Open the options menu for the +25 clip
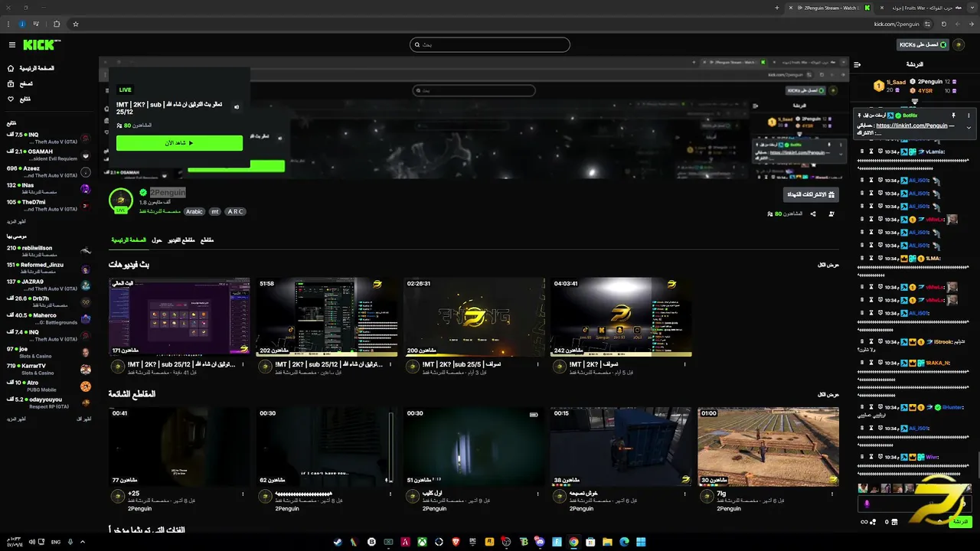 coord(243,494)
